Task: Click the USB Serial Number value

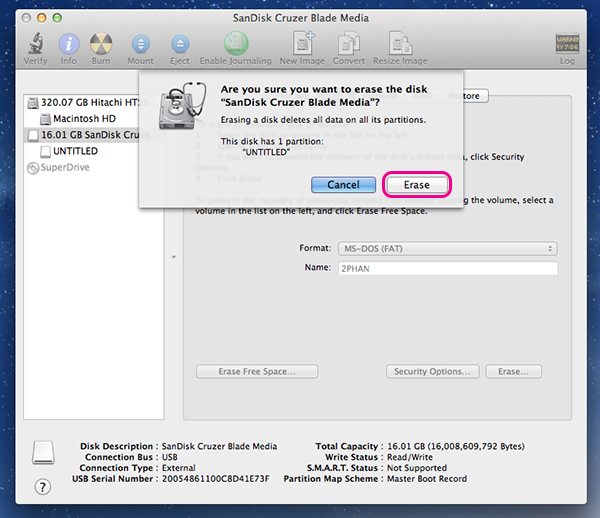Action: [x=215, y=479]
